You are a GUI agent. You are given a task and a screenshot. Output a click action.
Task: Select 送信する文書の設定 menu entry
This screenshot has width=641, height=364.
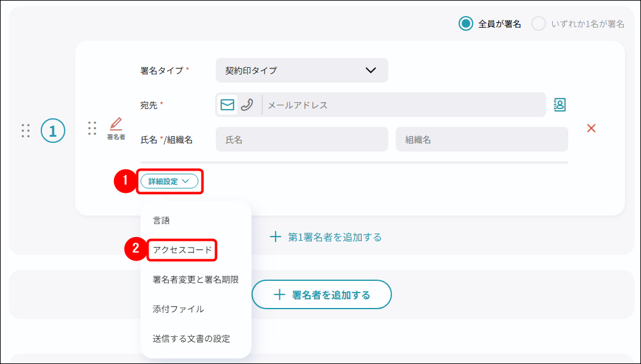[x=192, y=339]
